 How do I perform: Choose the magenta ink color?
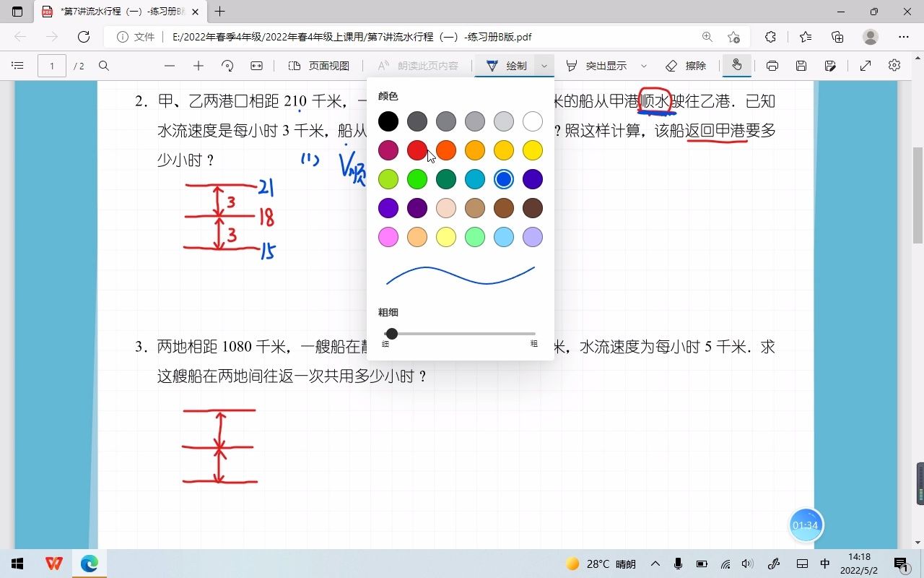pos(388,150)
